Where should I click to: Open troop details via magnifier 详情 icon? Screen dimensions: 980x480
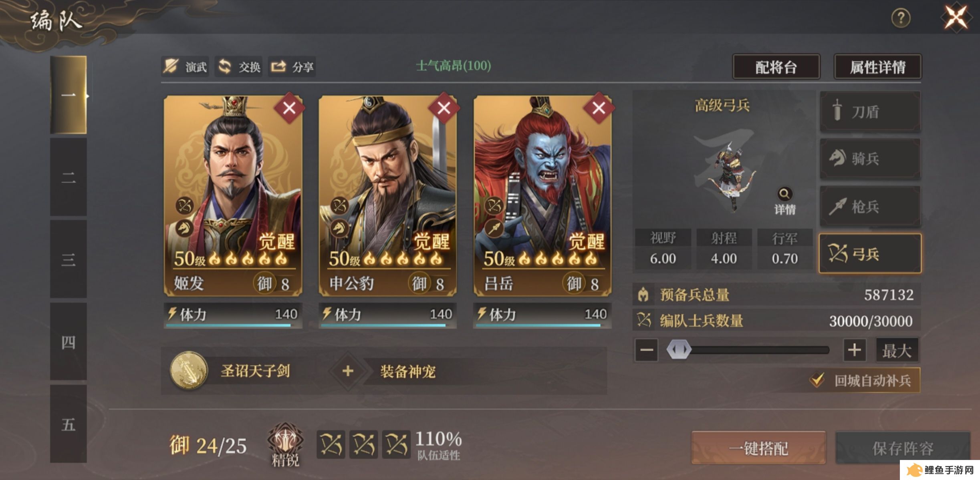[784, 201]
